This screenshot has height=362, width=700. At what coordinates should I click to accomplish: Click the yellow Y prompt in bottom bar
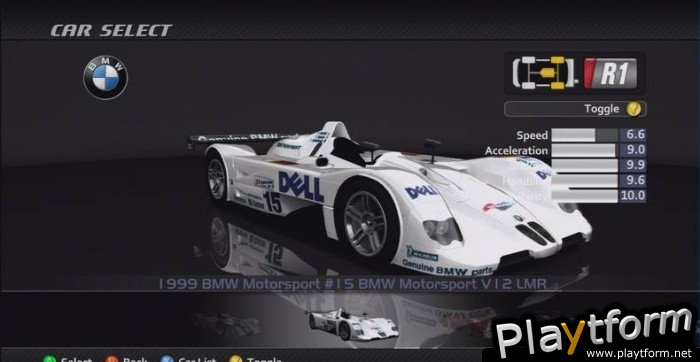coord(256,359)
